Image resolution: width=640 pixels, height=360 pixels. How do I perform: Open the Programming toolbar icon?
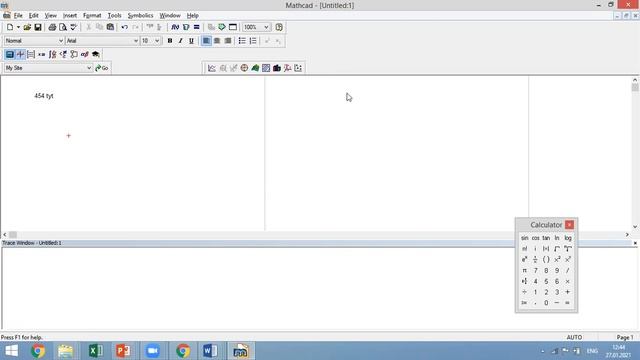pos(74,54)
